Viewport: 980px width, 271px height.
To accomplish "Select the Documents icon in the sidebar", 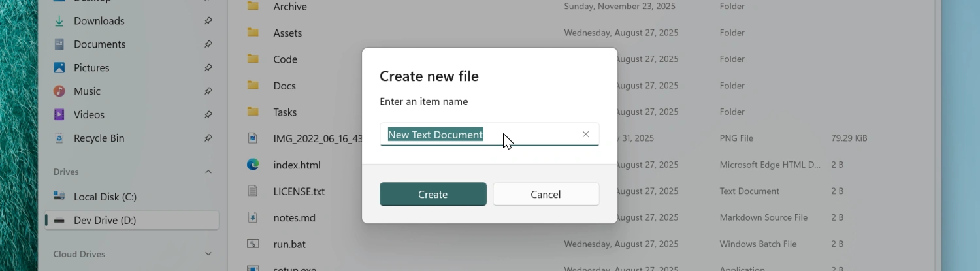I will 59,44.
